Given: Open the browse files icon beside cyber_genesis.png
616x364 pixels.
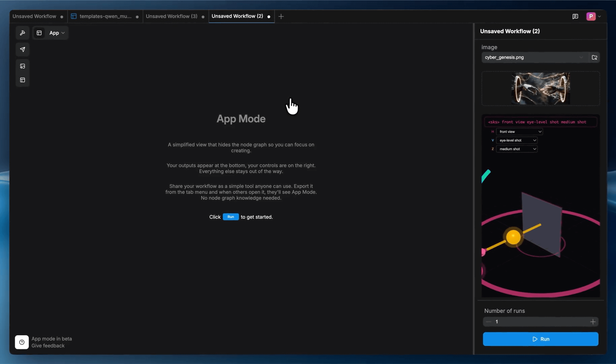Looking at the screenshot, I should click(x=594, y=57).
